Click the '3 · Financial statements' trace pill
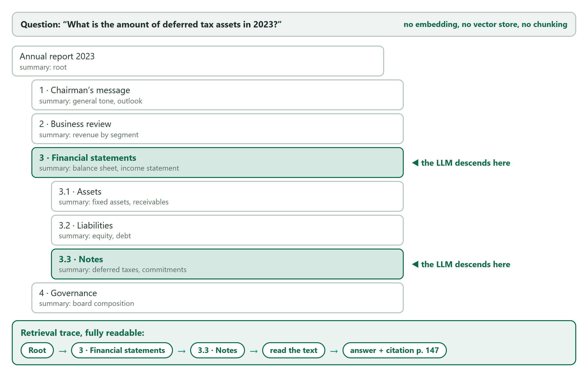This screenshot has height=377, width=588. coord(122,350)
